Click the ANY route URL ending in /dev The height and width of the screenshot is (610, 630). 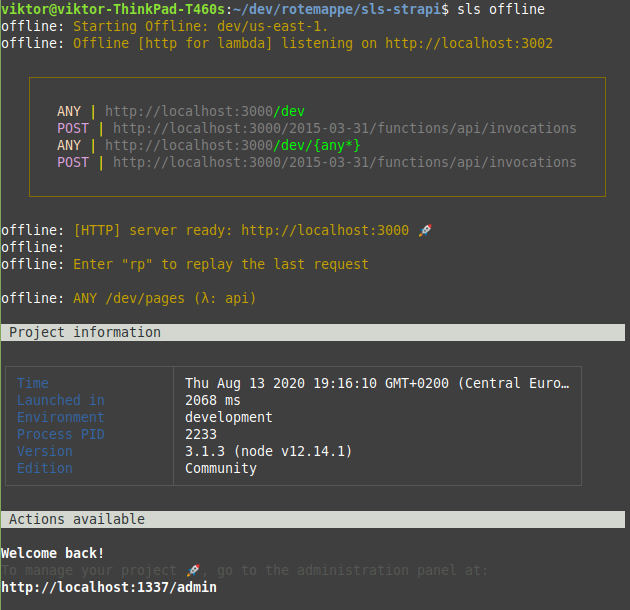click(204, 111)
